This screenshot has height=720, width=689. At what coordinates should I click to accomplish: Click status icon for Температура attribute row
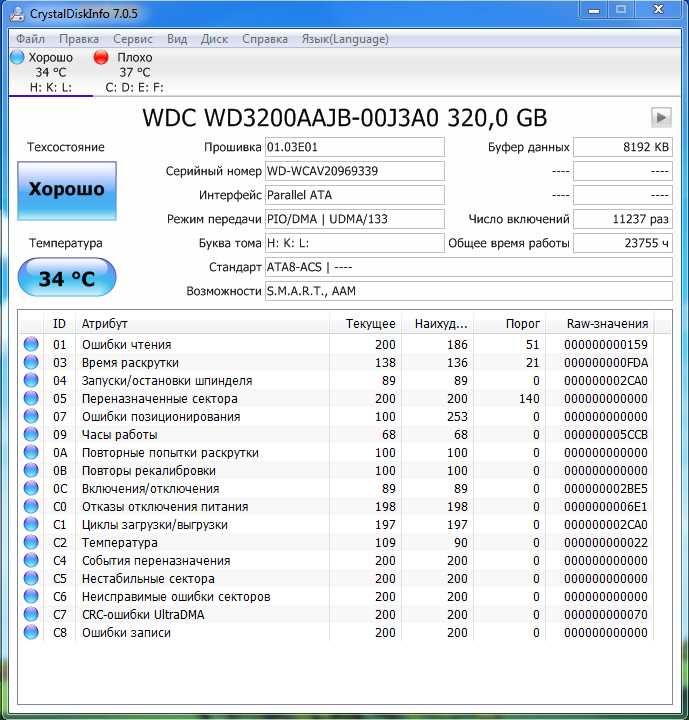(x=31, y=542)
